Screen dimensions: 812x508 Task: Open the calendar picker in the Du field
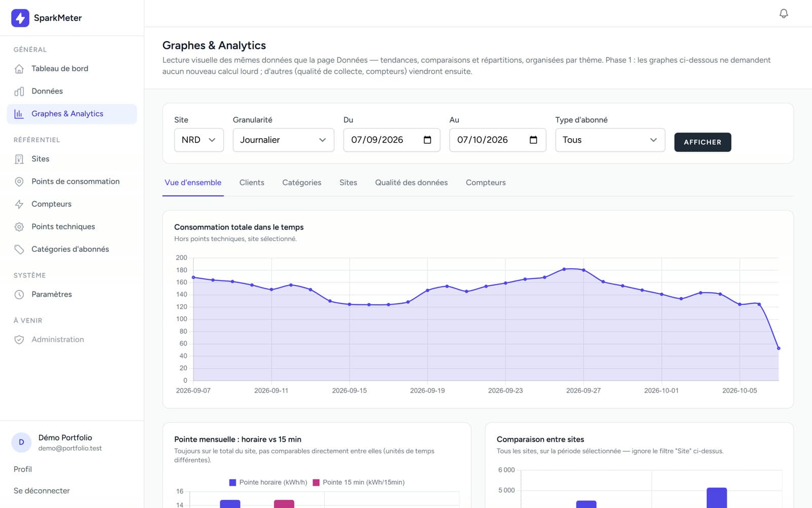pos(427,140)
